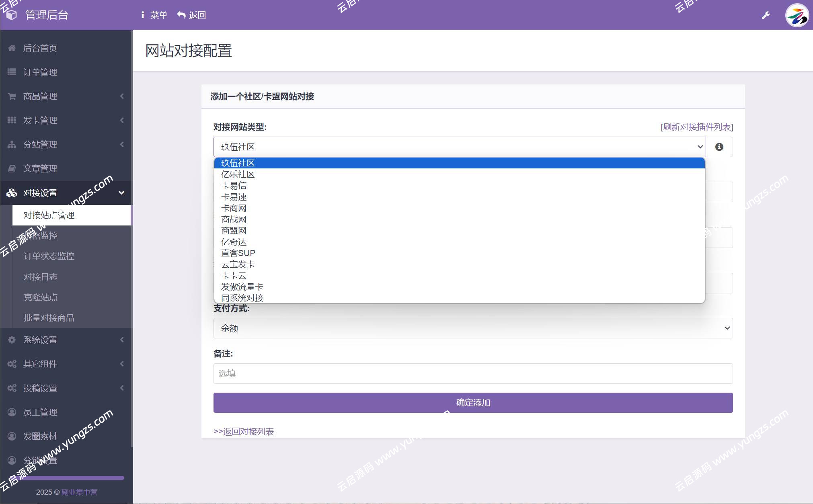This screenshot has width=813, height=504.
Task: Click the info circle beside the website type selector
Action: tap(719, 147)
